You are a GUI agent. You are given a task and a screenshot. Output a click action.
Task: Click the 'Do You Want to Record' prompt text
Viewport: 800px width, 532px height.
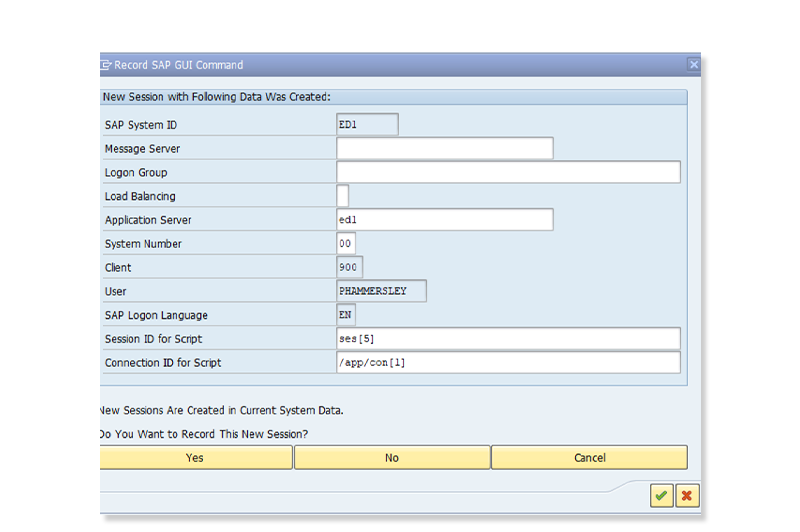tap(204, 434)
